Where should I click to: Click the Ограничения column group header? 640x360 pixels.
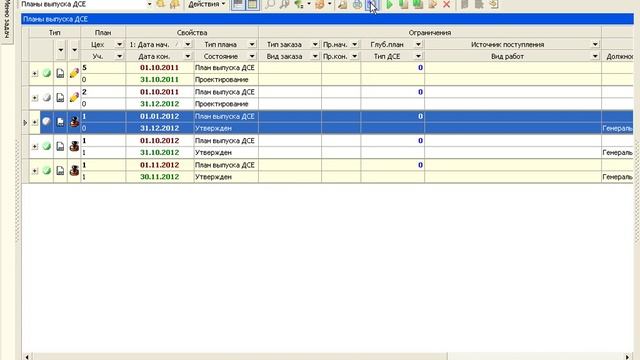click(x=430, y=33)
